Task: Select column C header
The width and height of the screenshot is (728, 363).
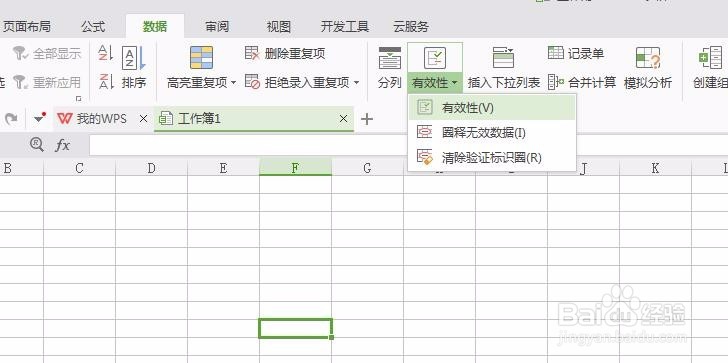Action: click(x=79, y=168)
